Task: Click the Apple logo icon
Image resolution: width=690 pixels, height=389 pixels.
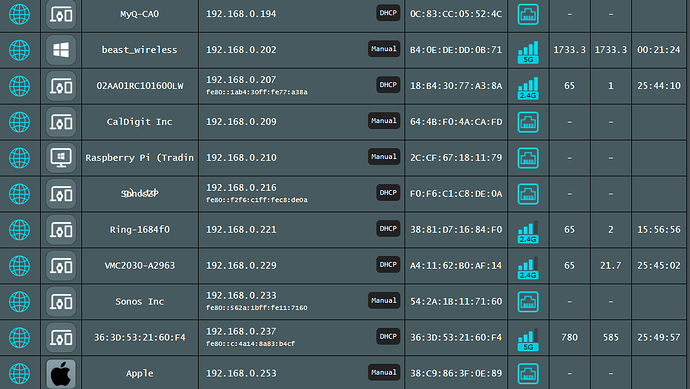Action: pyautogui.click(x=61, y=374)
